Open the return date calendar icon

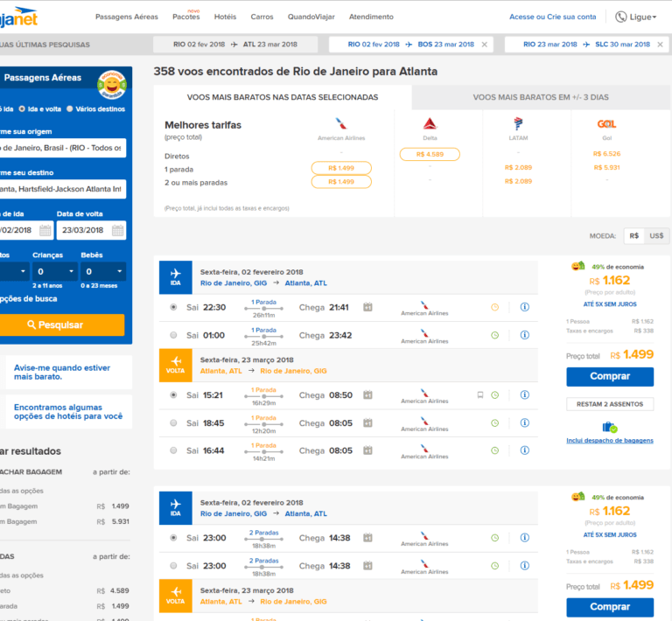pyautogui.click(x=118, y=231)
